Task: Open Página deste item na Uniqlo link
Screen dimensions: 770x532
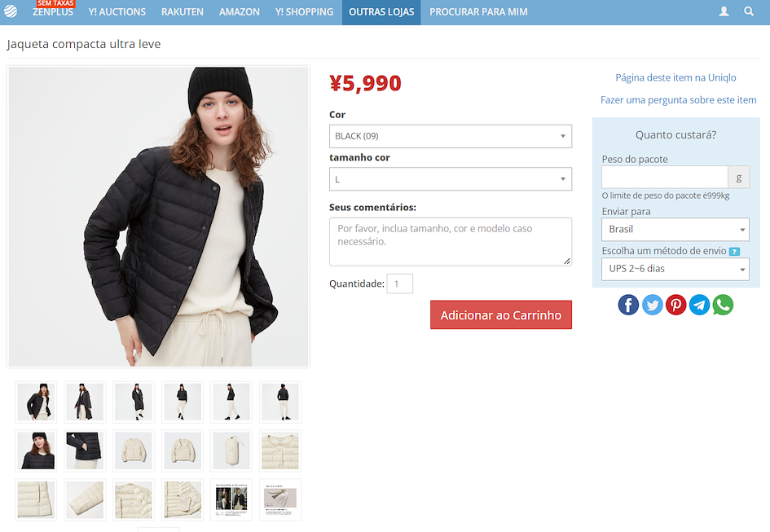Action: tap(675, 77)
